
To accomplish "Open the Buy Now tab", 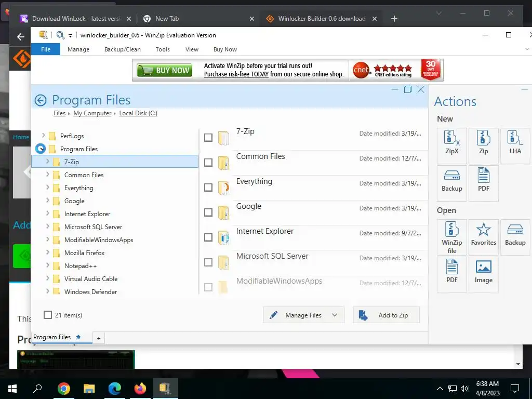I will pos(225,49).
